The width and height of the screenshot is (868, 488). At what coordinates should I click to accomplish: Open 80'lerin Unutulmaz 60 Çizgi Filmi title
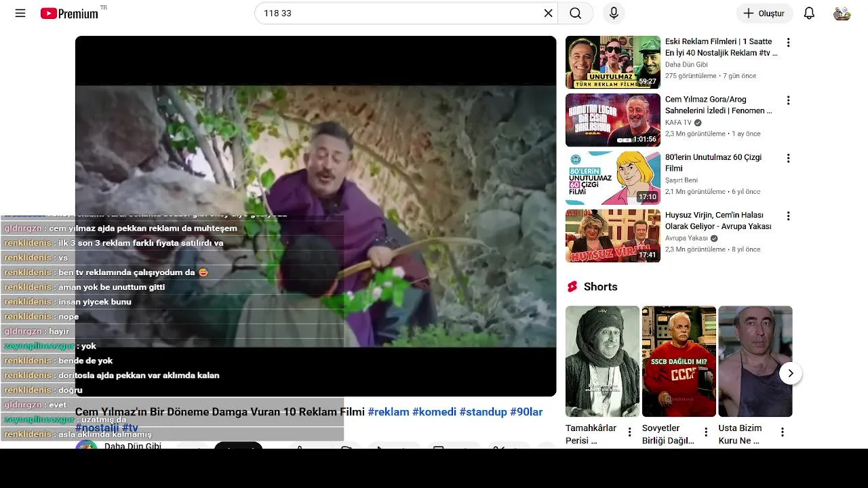click(713, 163)
